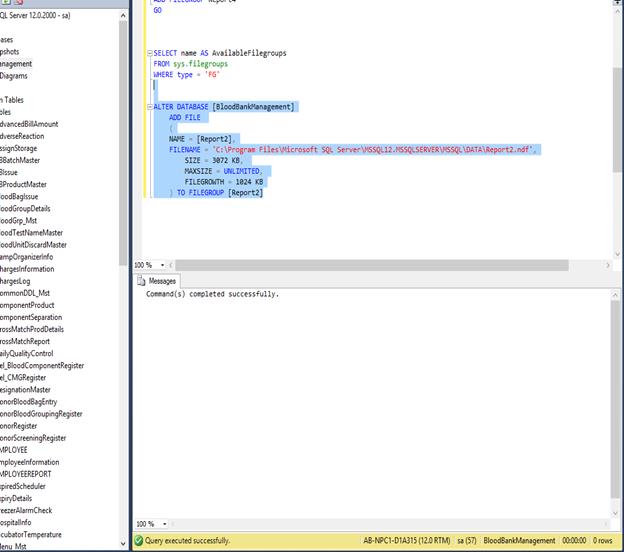624x552 pixels.
Task: Select the CampOrganizerInfo table node
Action: pos(26,257)
